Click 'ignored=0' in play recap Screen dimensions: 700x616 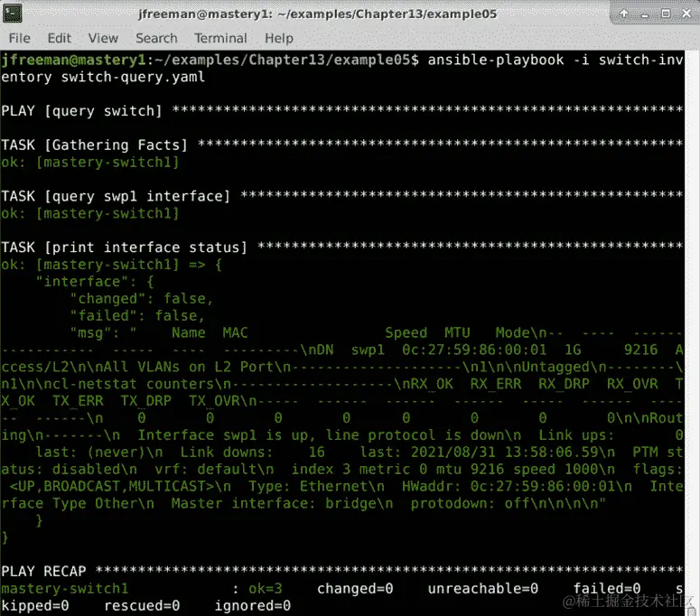coord(253,605)
